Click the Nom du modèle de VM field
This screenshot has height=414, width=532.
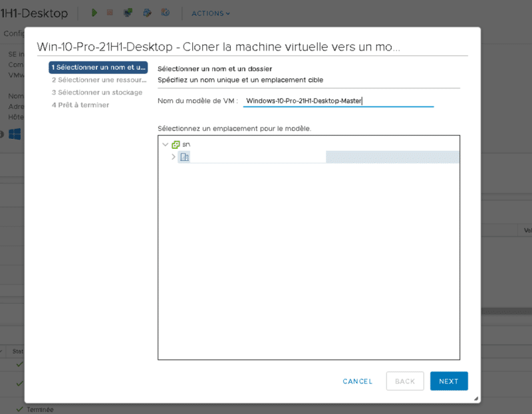[x=338, y=101]
